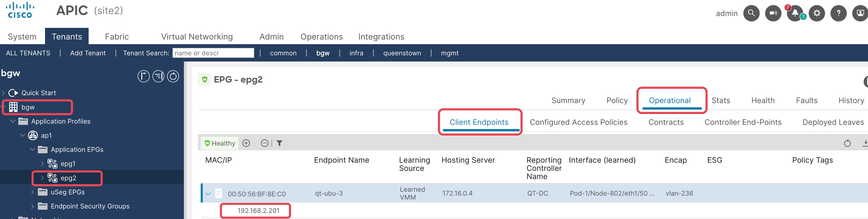Screen dimensions: 868x219
Task: Collapse the ap1 tree node
Action: [x=23, y=135]
